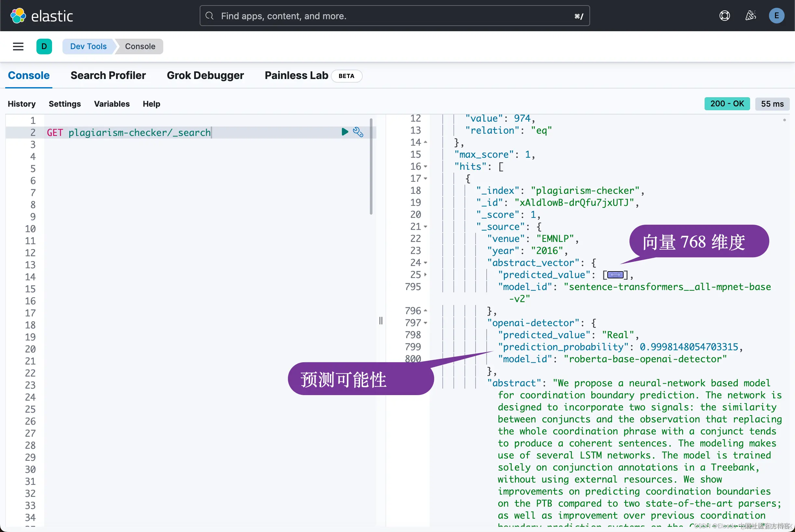Switch to the Grok Debugger tab

[x=205, y=75]
